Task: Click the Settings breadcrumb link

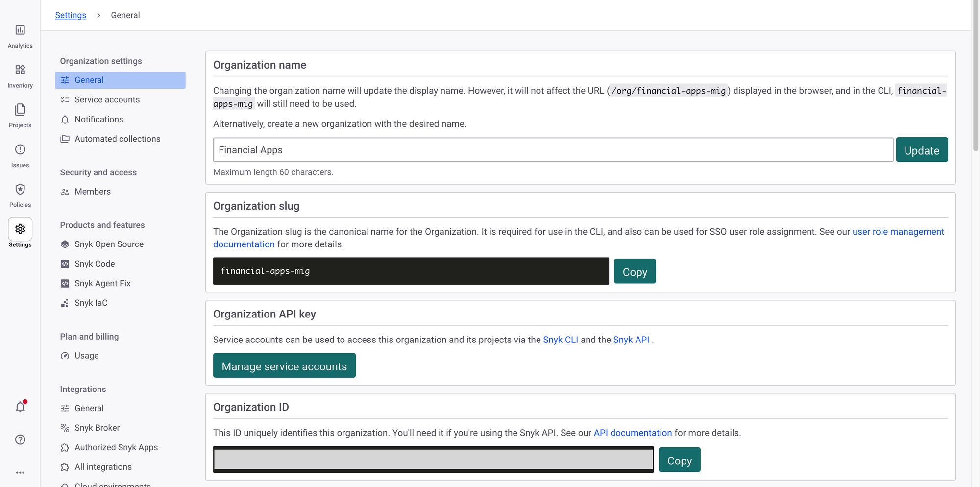Action: (x=71, y=15)
